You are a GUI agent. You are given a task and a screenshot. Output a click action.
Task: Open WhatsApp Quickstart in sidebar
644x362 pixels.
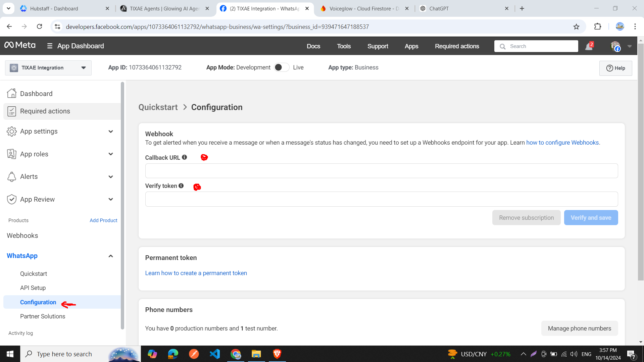(x=34, y=274)
